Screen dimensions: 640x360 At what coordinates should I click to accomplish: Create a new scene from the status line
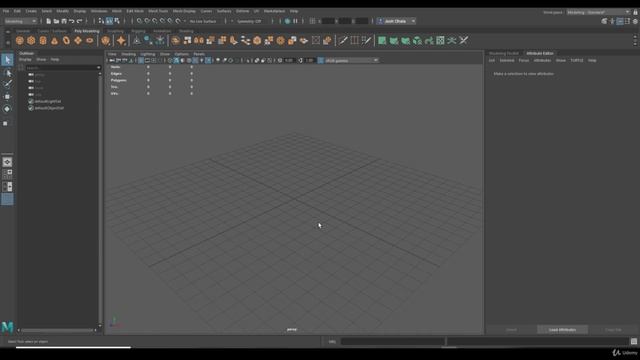(x=49, y=21)
